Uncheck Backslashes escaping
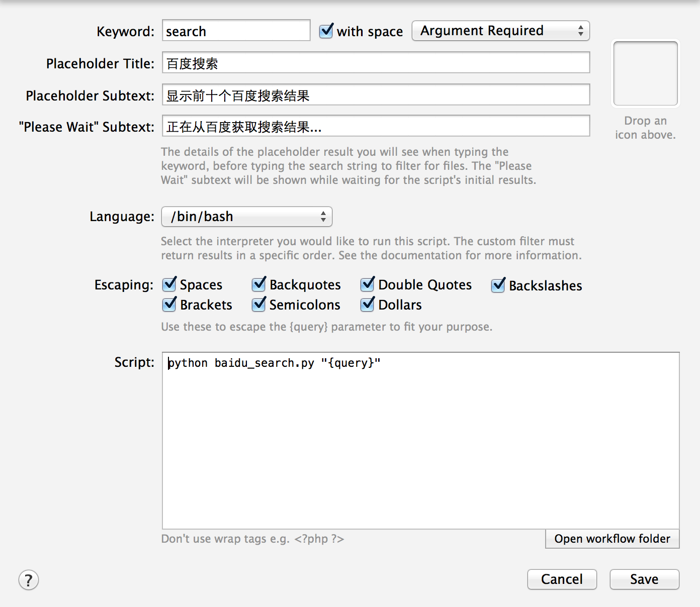Screen dimensions: 700x607 (498, 285)
